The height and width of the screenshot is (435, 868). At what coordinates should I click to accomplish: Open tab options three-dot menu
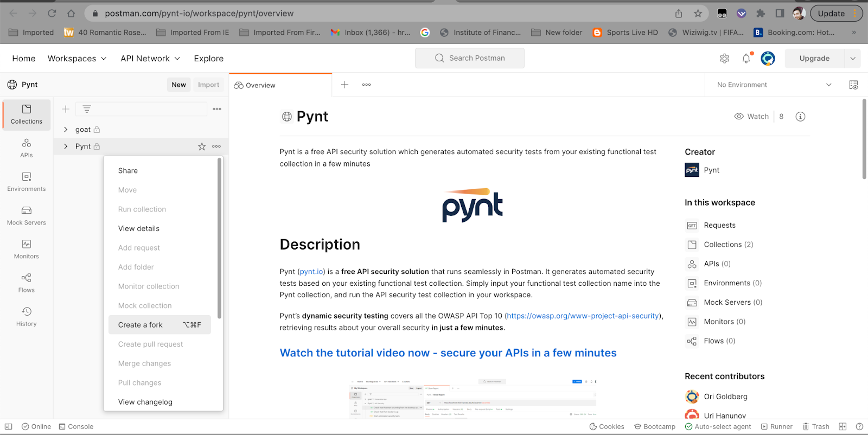367,85
